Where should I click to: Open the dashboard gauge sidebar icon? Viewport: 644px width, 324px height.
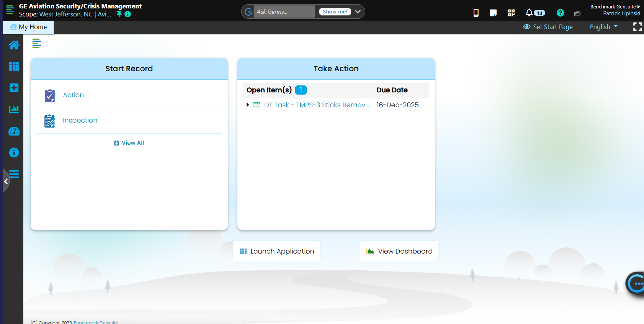click(x=14, y=131)
